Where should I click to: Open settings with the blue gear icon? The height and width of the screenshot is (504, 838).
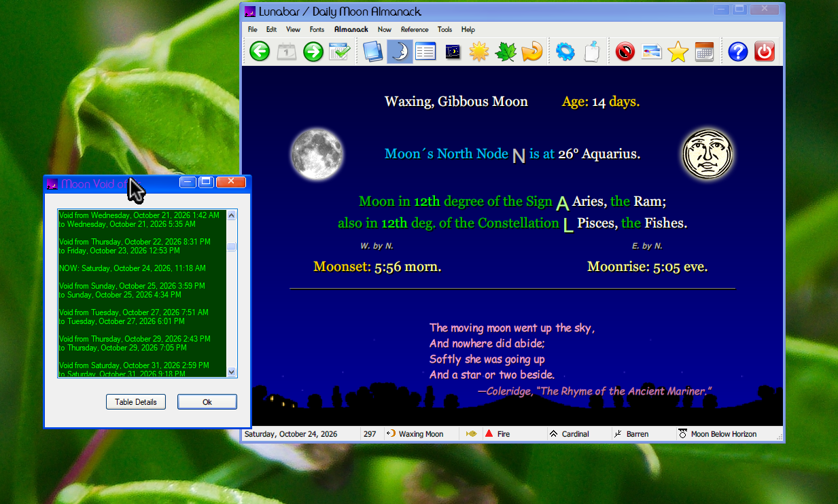point(565,52)
